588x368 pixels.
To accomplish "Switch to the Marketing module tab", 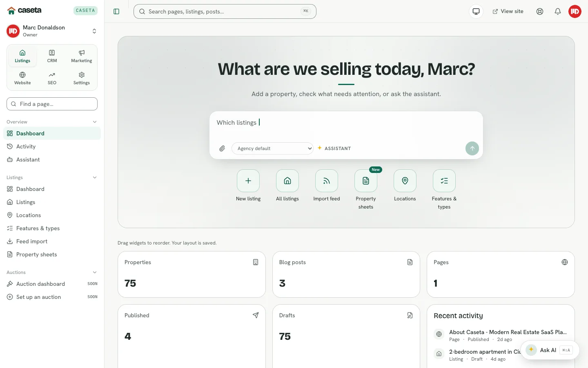I will pyautogui.click(x=82, y=56).
